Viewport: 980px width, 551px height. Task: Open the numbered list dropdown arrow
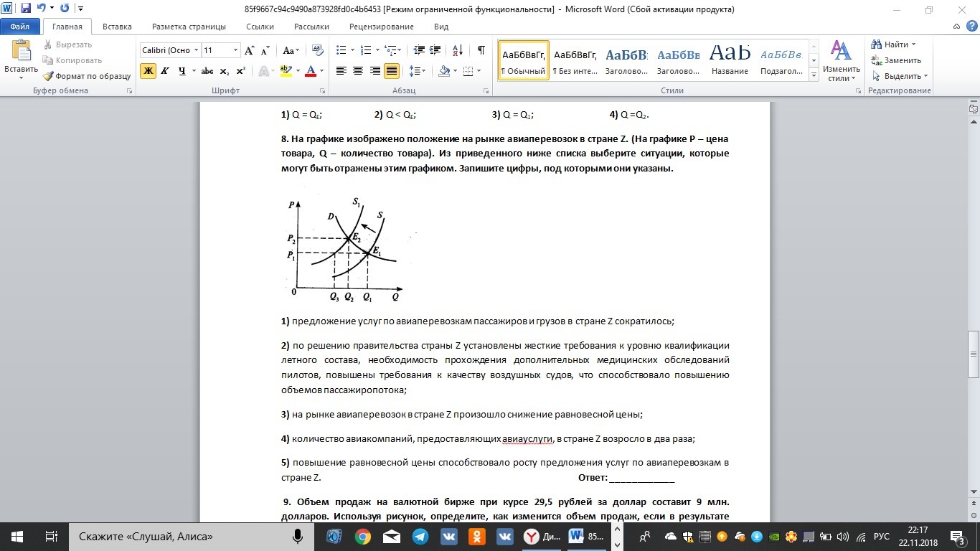pyautogui.click(x=377, y=50)
